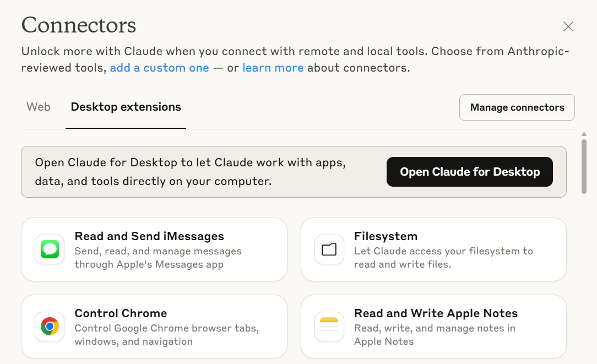
Task: Click the 'Open Claude for Desktop to let' banner text
Action: click(191, 172)
